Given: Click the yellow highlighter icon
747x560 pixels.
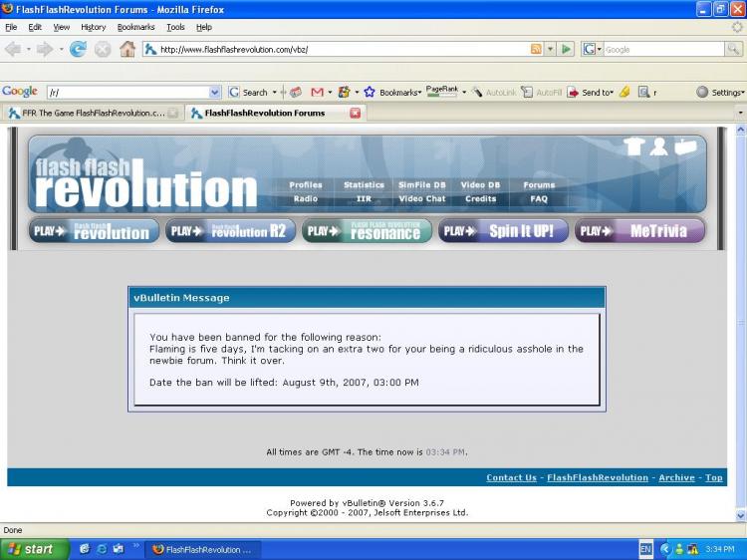Looking at the screenshot, I should click(624, 92).
